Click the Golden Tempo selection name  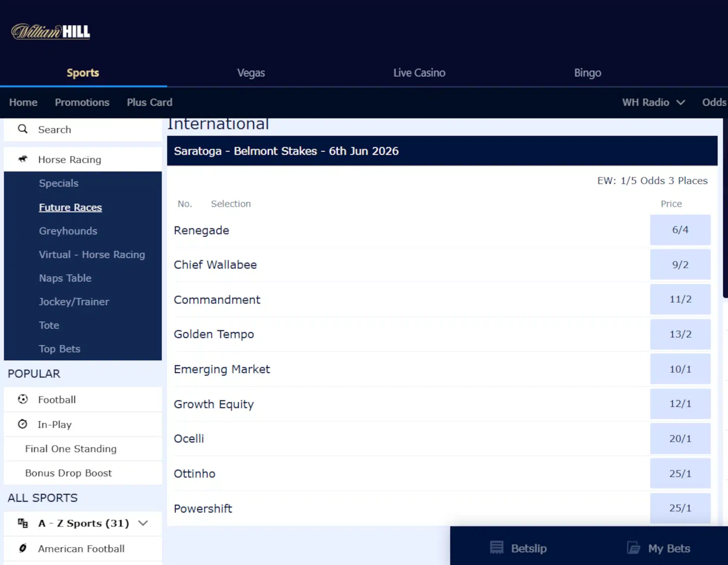click(x=214, y=334)
